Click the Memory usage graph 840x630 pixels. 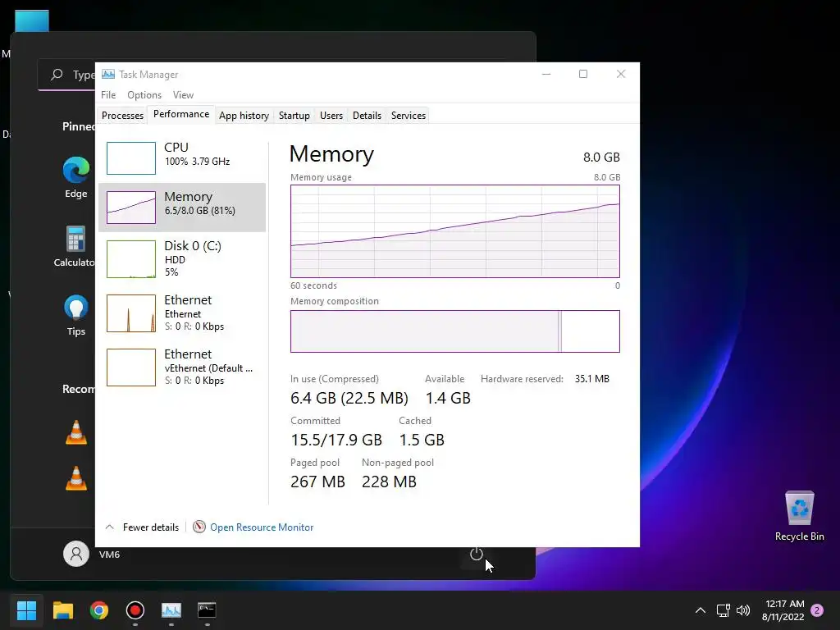click(x=454, y=231)
